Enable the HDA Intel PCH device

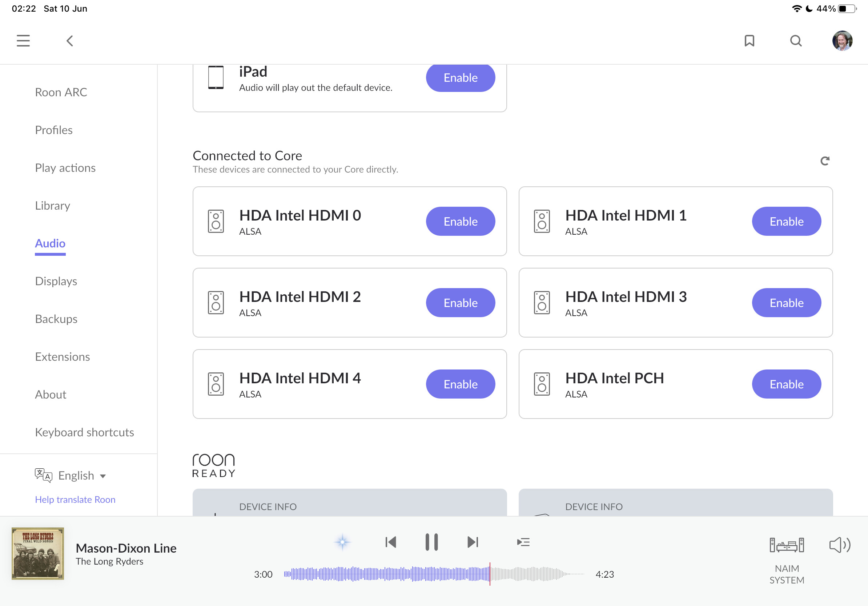click(x=786, y=384)
